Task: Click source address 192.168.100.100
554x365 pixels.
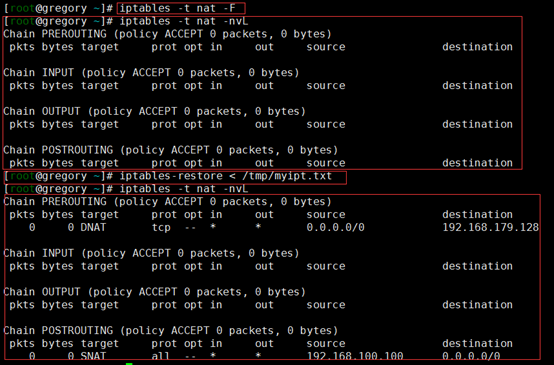Action: [355, 356]
